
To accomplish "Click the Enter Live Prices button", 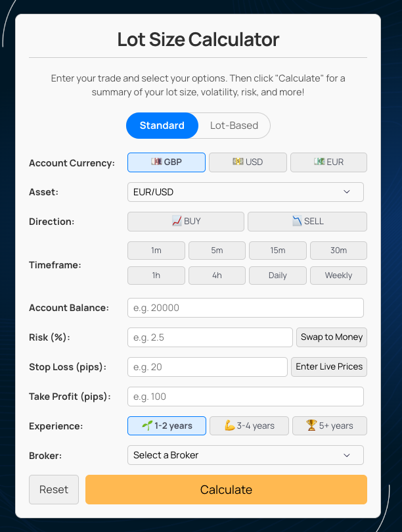I will [329, 367].
